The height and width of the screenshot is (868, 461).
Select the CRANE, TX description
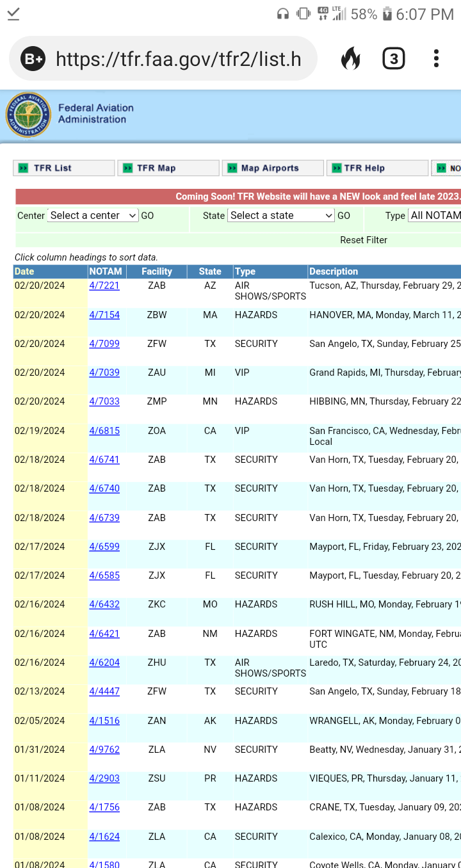(x=385, y=807)
